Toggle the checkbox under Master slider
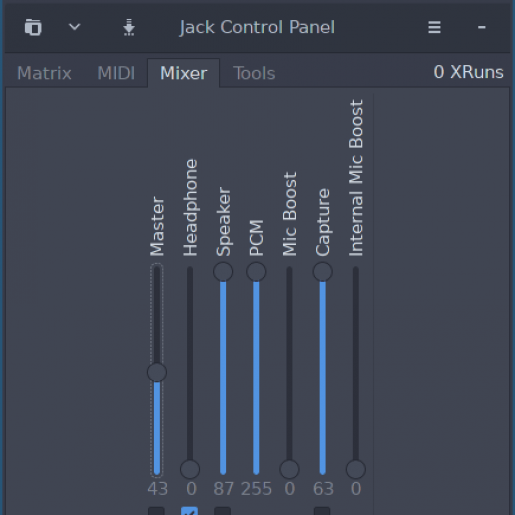Viewport: 515px width, 515px height. [x=156, y=511]
